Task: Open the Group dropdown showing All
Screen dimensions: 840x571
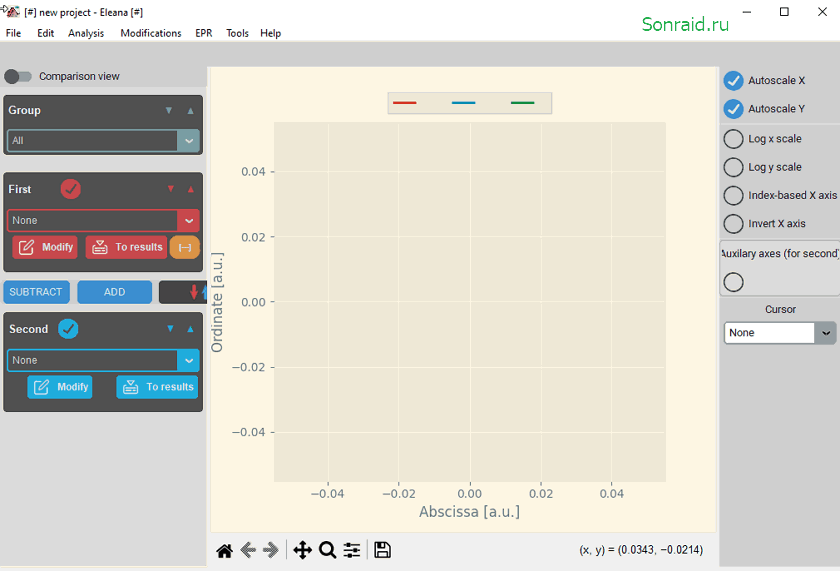Action: pos(103,141)
